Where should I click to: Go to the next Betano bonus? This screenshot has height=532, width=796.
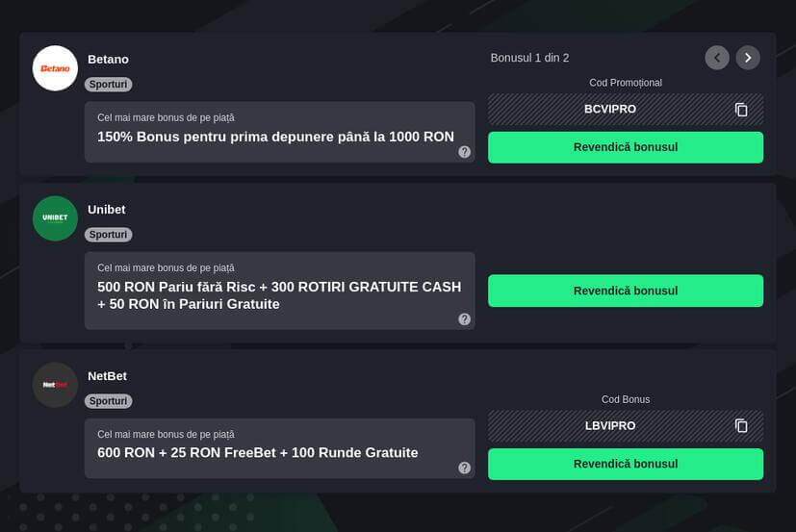tap(748, 58)
